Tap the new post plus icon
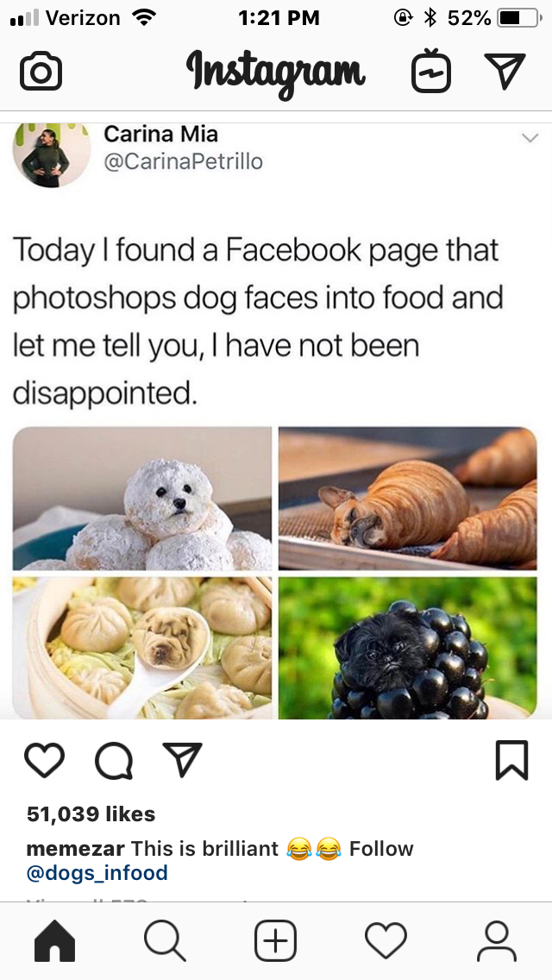The height and width of the screenshot is (980, 552). pos(276,940)
